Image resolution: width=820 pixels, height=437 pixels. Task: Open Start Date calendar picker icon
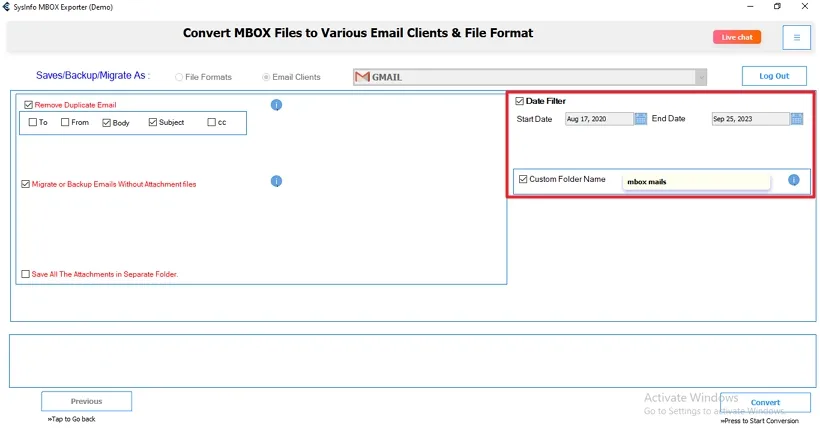(641, 119)
